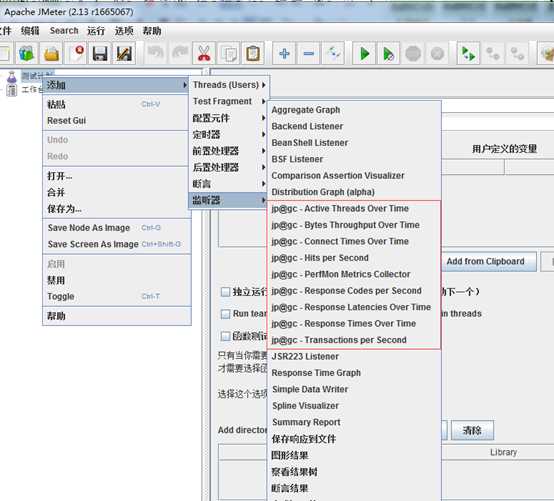Open the 运行 menu
This screenshot has height=501, width=554.
pos(96,31)
